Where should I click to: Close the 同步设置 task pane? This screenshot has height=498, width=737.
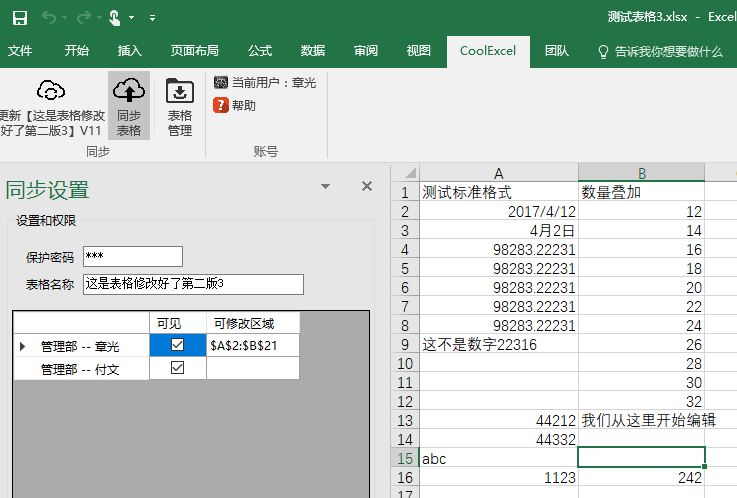[367, 187]
